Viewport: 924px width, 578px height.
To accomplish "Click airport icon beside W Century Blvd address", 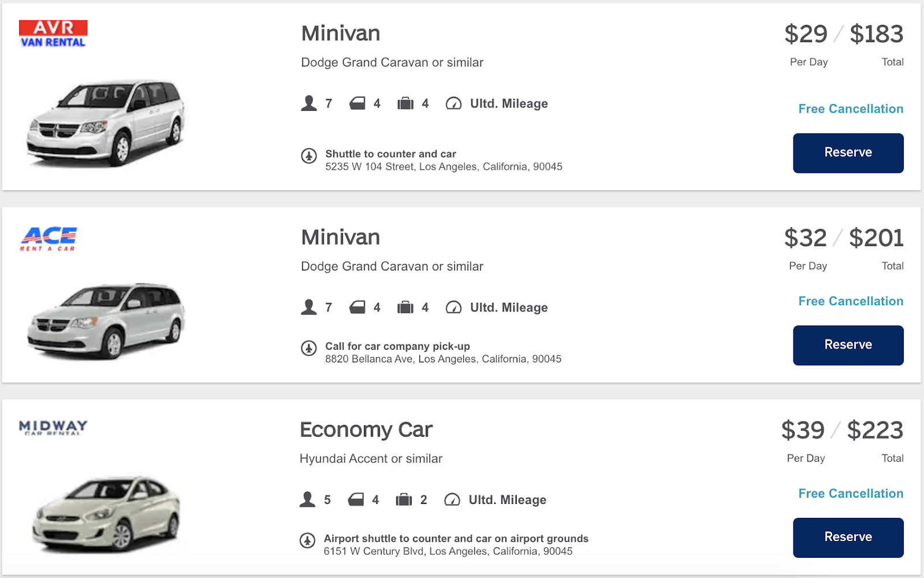I will [307, 540].
